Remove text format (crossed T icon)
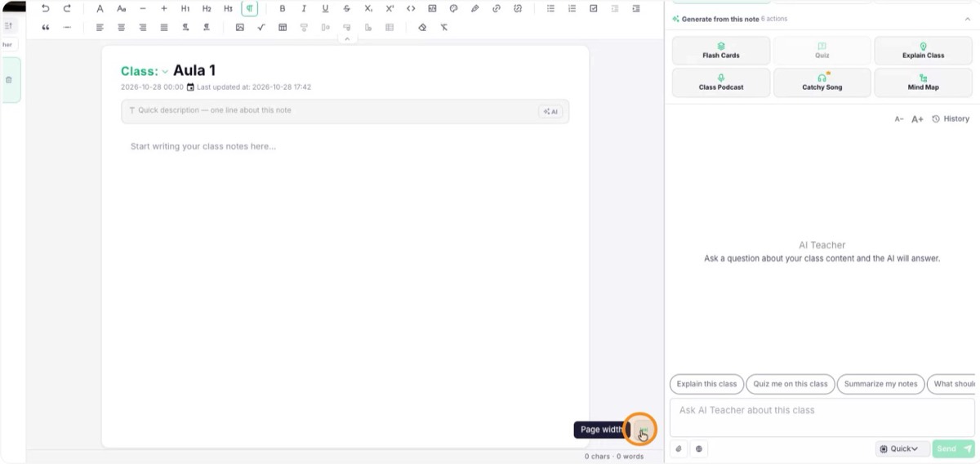The image size is (980, 464). click(x=443, y=27)
